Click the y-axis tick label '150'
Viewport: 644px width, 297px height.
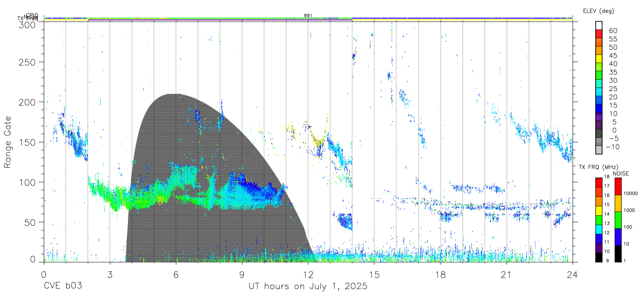pos(27,142)
